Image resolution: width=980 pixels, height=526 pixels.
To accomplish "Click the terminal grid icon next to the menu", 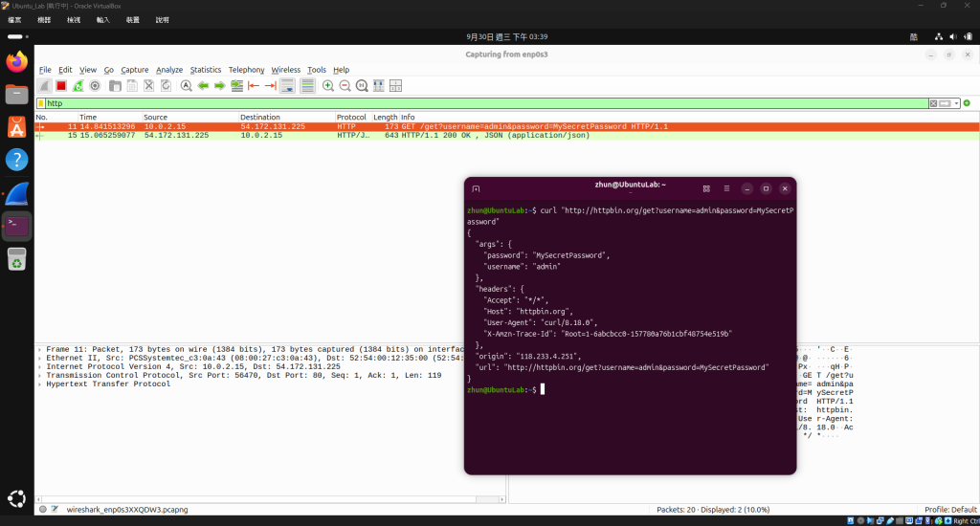I will [x=706, y=188].
